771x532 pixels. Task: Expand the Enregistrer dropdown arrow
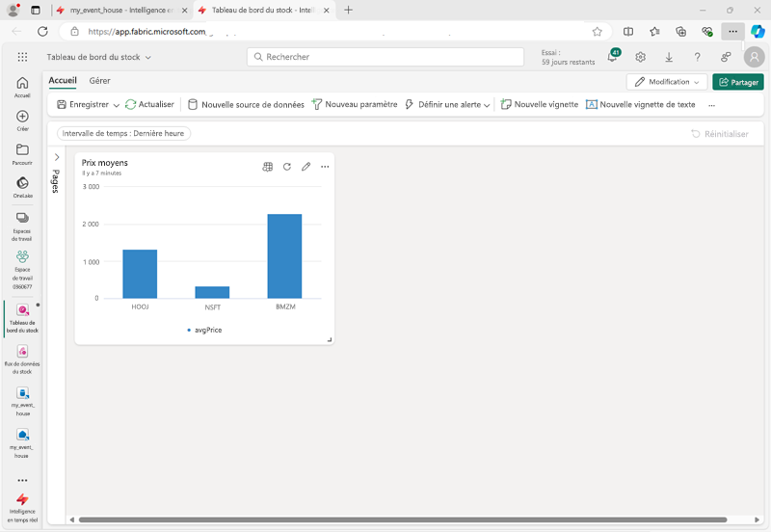point(116,105)
